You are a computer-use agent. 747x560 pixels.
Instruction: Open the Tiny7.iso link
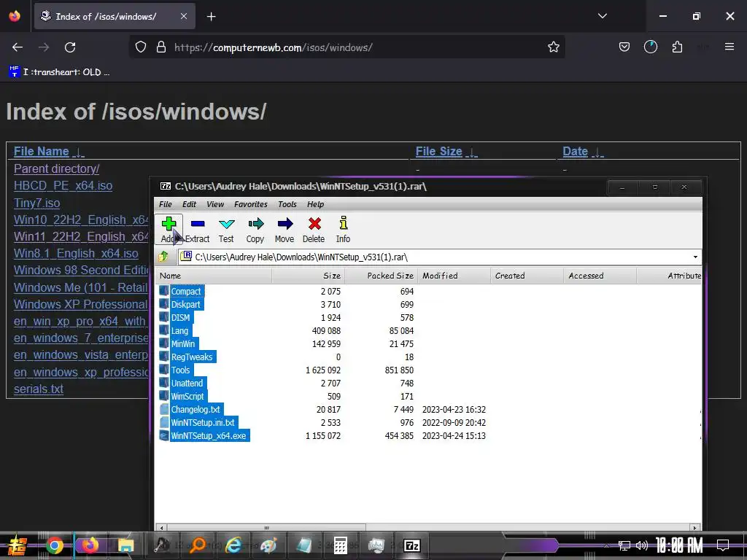tap(36, 203)
